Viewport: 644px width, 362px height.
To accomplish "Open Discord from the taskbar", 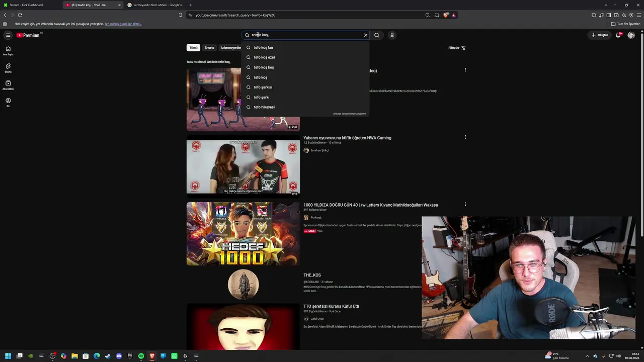I will [119, 356].
